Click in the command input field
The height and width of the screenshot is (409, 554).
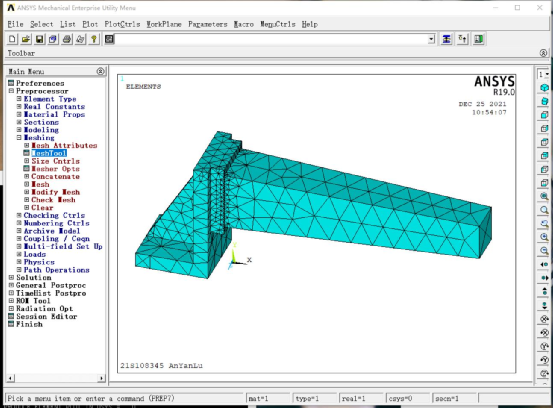coord(271,39)
